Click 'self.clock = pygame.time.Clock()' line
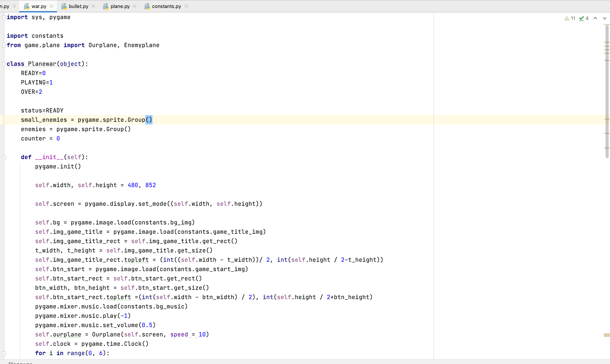This screenshot has width=610, height=364. (x=92, y=344)
